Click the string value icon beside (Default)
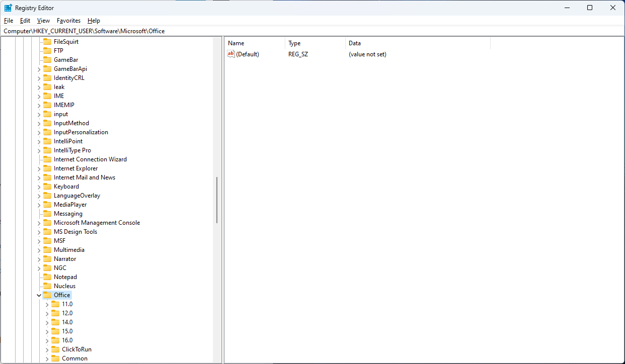This screenshot has width=625, height=364. point(231,54)
